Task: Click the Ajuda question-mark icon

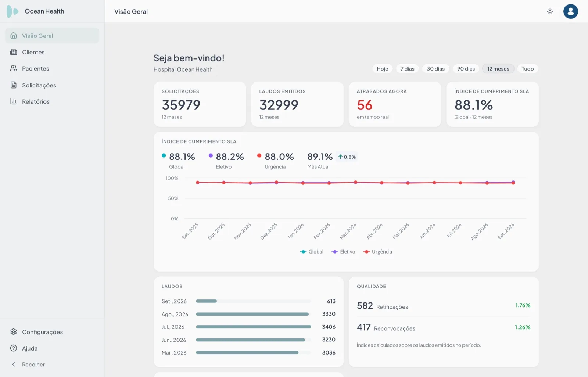Action: (x=14, y=348)
